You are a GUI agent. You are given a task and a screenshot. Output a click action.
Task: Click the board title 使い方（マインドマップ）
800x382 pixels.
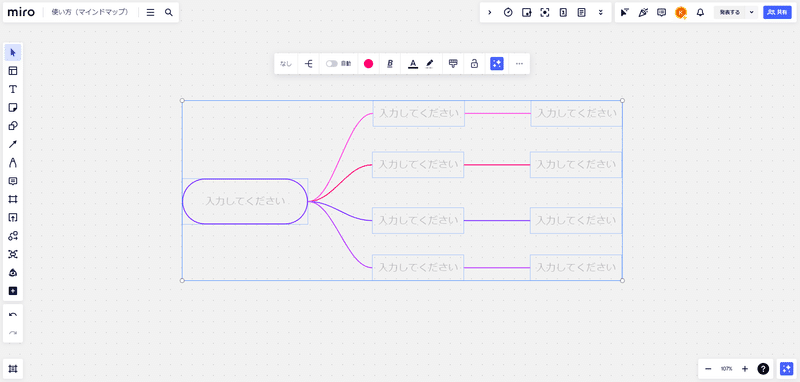pyautogui.click(x=90, y=12)
